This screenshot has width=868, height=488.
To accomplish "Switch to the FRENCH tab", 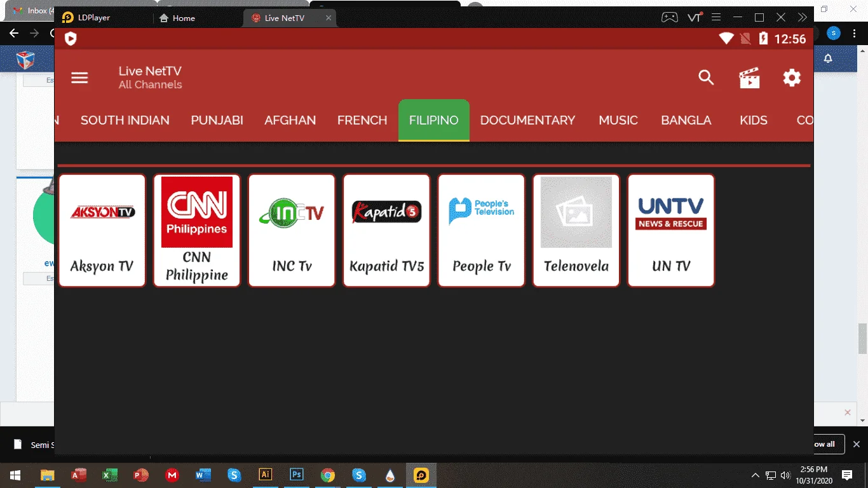I will [362, 120].
